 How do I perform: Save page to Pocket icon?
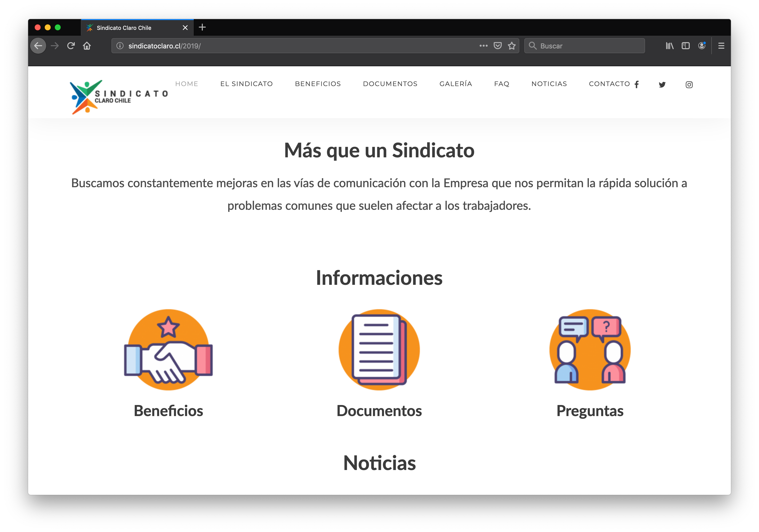tap(497, 46)
